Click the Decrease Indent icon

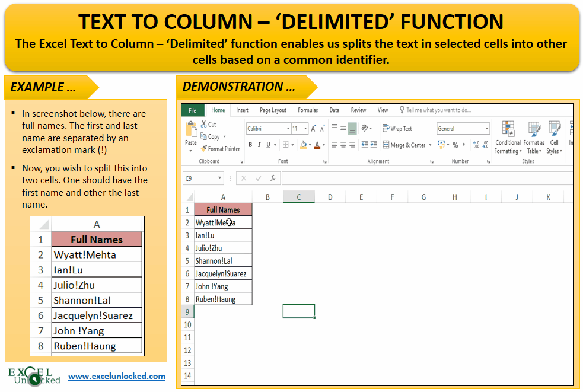point(365,145)
